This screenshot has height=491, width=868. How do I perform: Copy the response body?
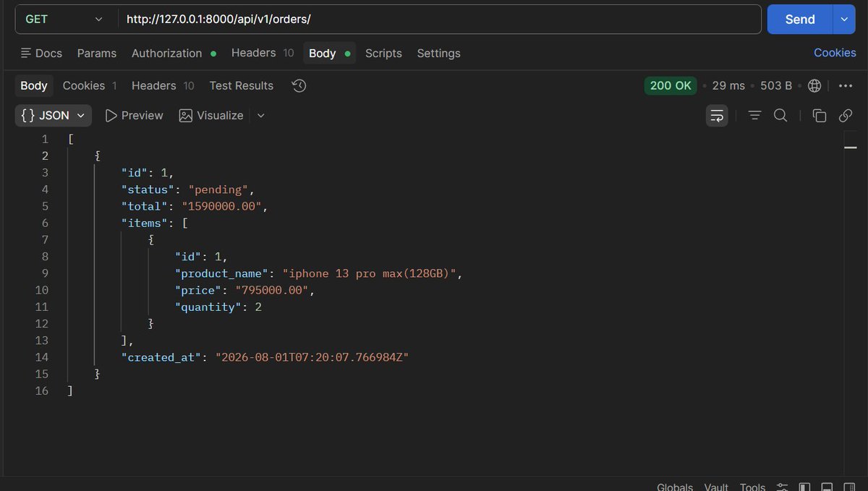pyautogui.click(x=820, y=116)
